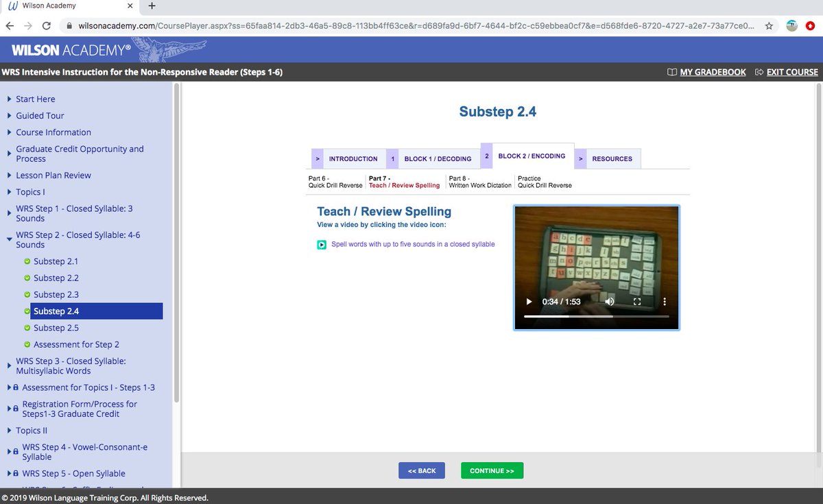This screenshot has width=823, height=504.
Task: Click the video icon beside Spell words
Action: click(x=322, y=244)
